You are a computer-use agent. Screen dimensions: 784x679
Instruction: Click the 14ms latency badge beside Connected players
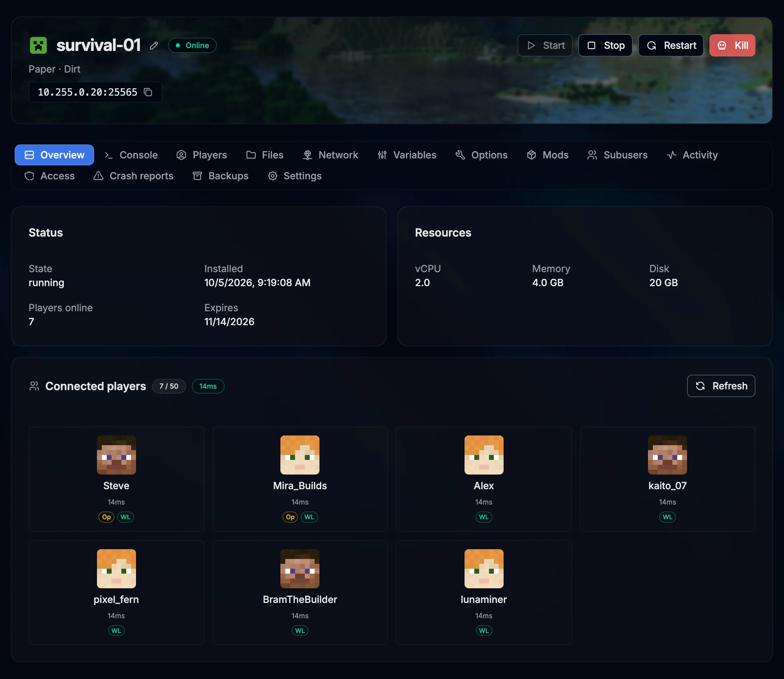[x=208, y=386]
